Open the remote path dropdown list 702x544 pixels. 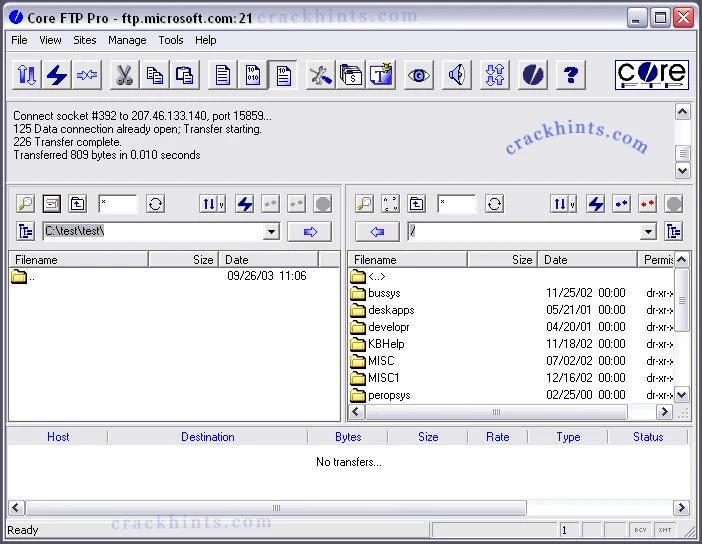pos(648,232)
